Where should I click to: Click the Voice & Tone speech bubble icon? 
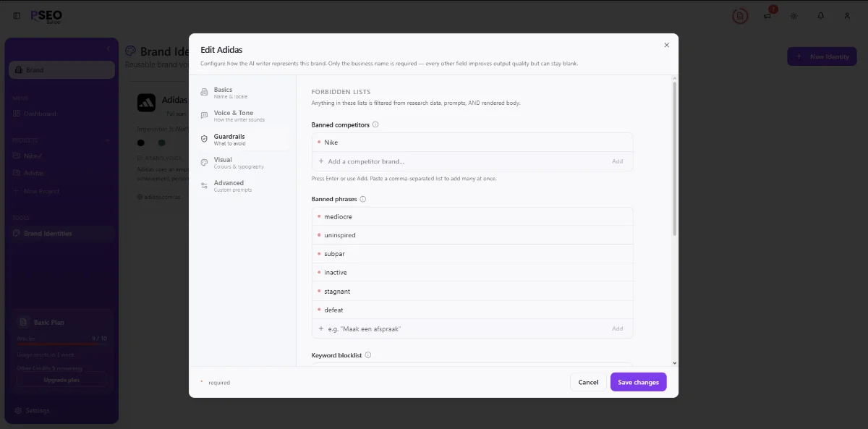click(205, 116)
